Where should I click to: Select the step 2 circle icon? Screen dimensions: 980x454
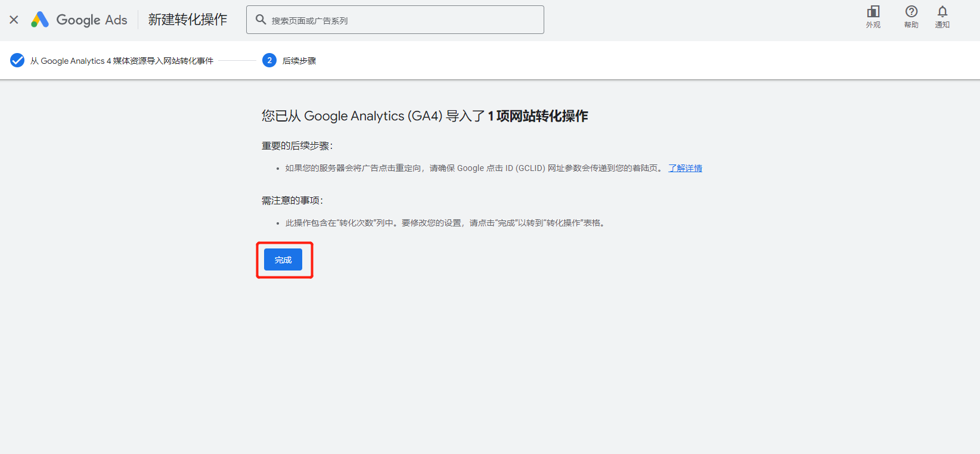(269, 60)
